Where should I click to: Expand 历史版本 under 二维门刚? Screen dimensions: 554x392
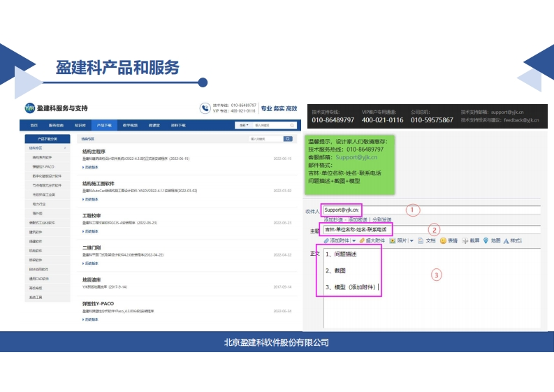[90, 263]
